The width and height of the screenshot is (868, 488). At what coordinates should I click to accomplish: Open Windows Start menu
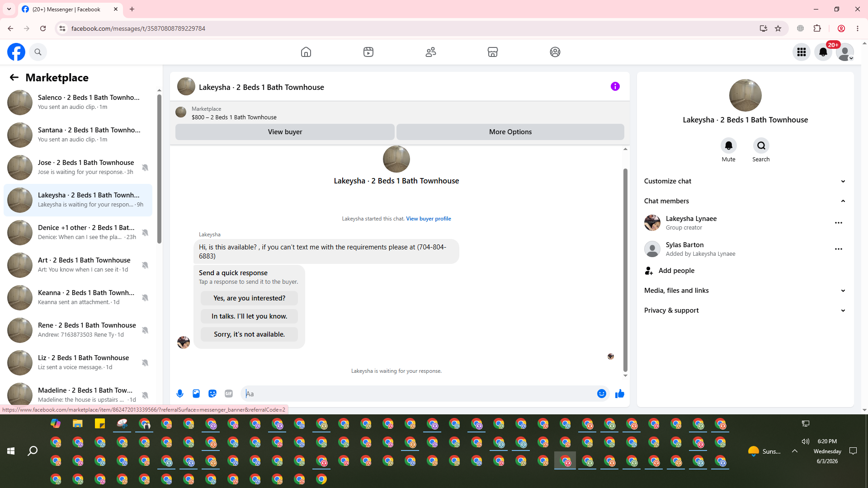[x=11, y=451]
